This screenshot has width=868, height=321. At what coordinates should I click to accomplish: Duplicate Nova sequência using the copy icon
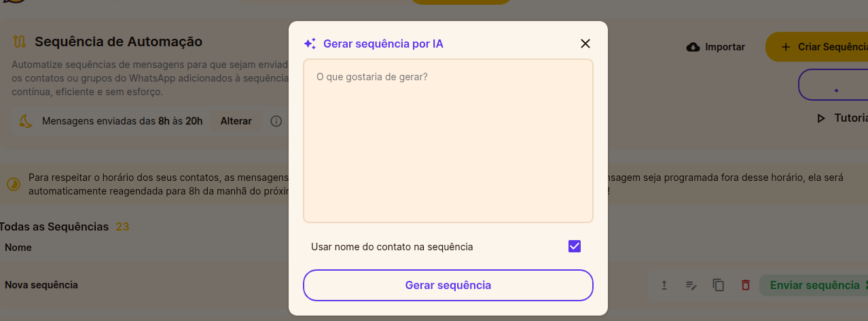(719, 285)
